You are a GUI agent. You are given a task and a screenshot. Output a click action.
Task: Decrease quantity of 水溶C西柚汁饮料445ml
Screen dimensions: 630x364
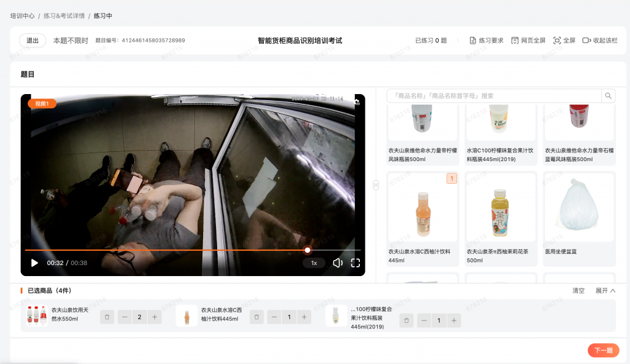274,317
